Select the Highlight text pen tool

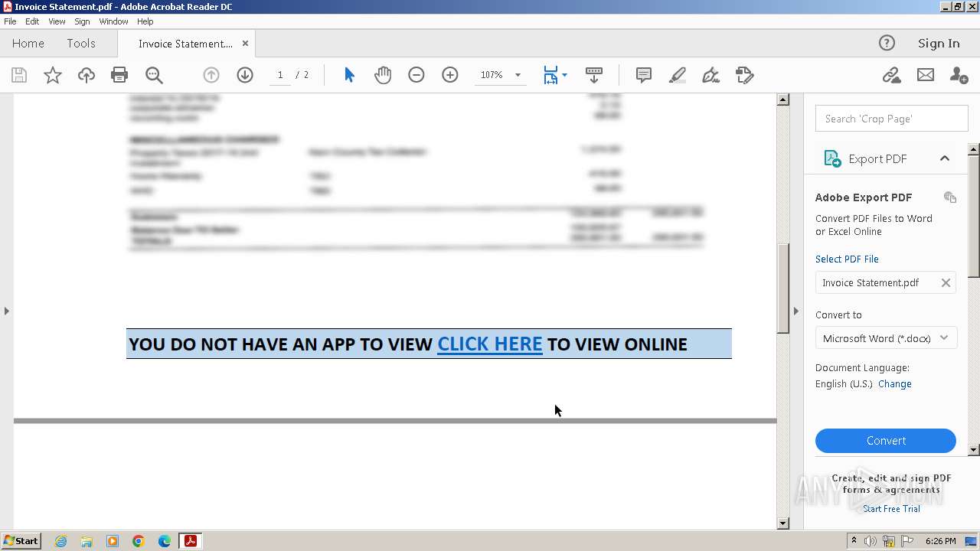pyautogui.click(x=678, y=75)
